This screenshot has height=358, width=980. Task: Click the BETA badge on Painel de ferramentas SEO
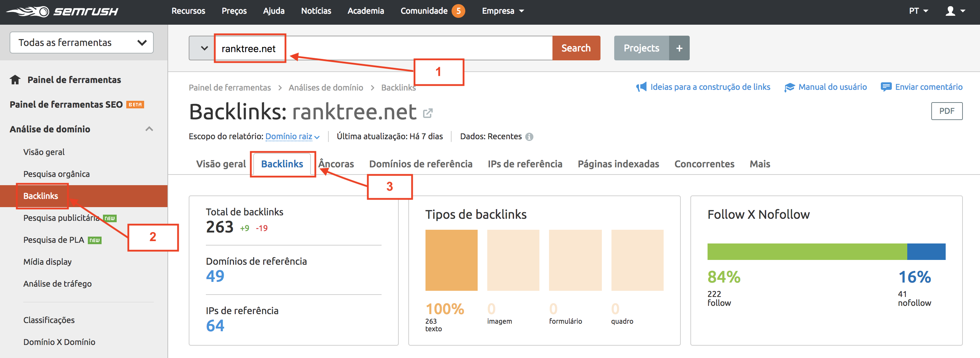(x=135, y=105)
